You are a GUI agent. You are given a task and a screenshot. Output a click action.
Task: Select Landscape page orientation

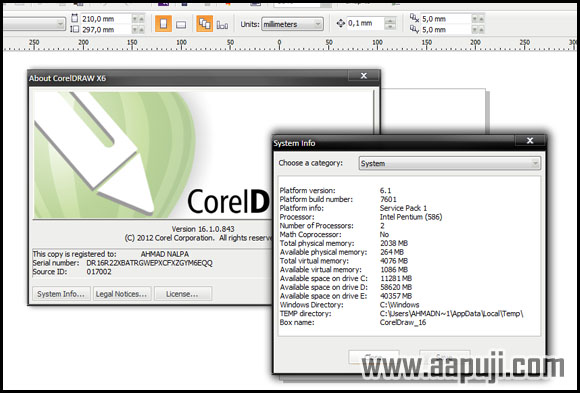point(181,24)
